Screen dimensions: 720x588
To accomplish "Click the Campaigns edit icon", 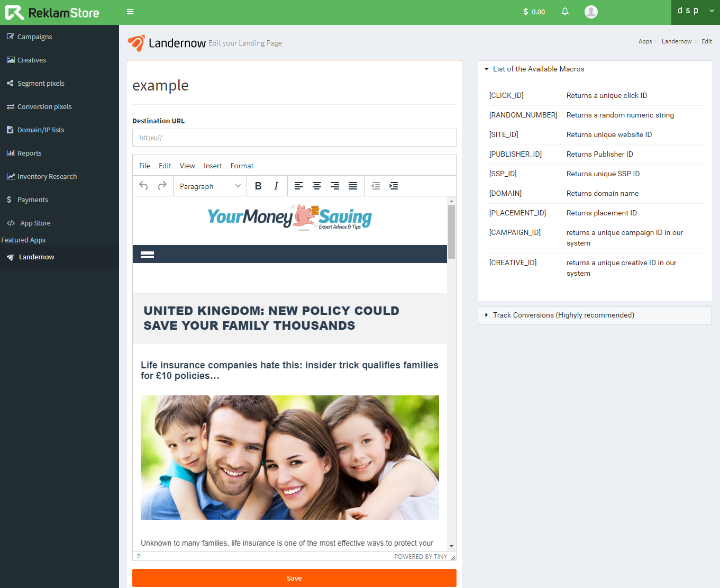I will pyautogui.click(x=11, y=37).
